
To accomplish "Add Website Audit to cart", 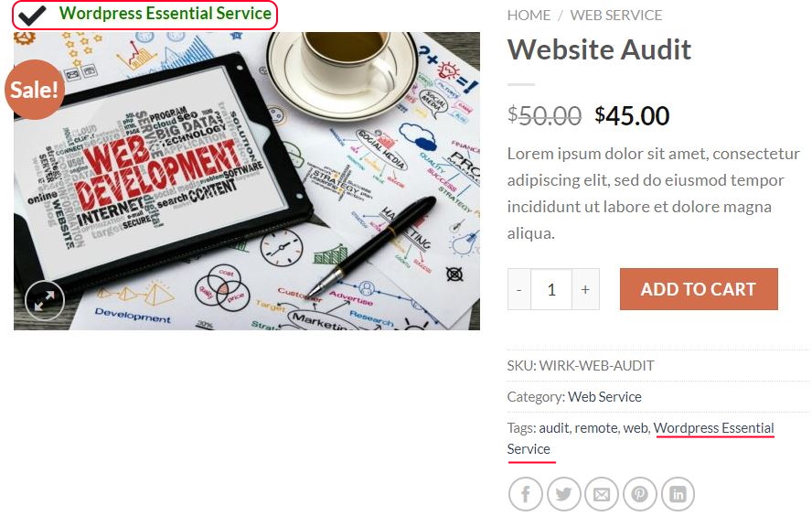I will tap(699, 289).
